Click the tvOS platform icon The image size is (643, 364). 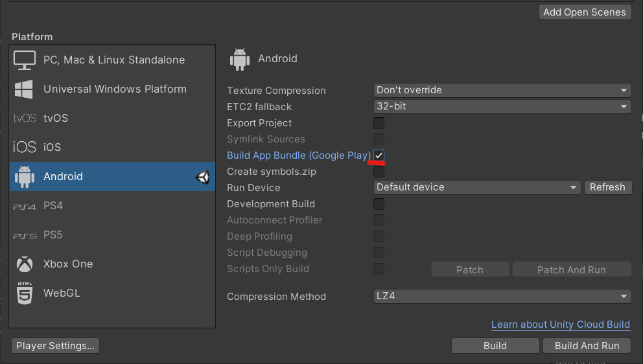25,118
